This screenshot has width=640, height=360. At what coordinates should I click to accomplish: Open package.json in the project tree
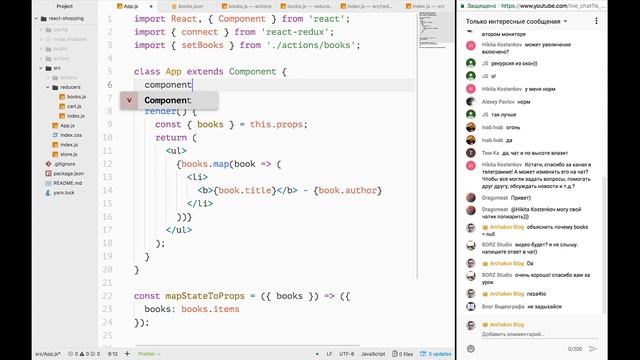[x=68, y=173]
